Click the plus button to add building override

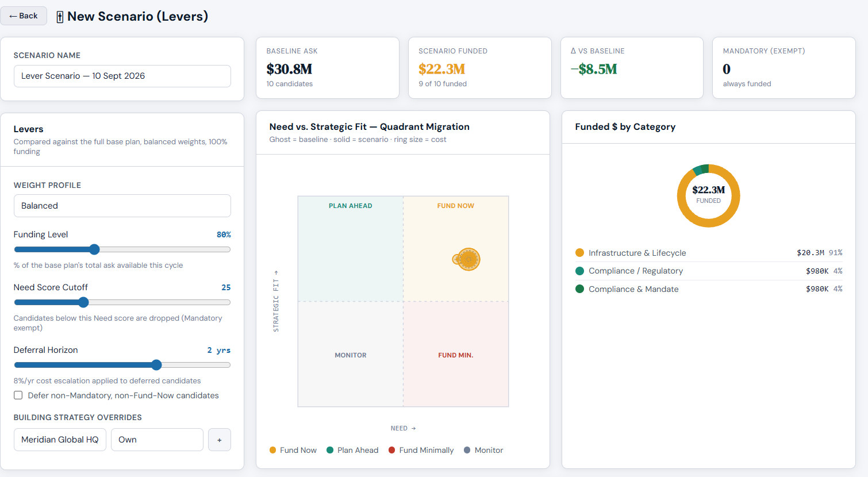tap(220, 440)
